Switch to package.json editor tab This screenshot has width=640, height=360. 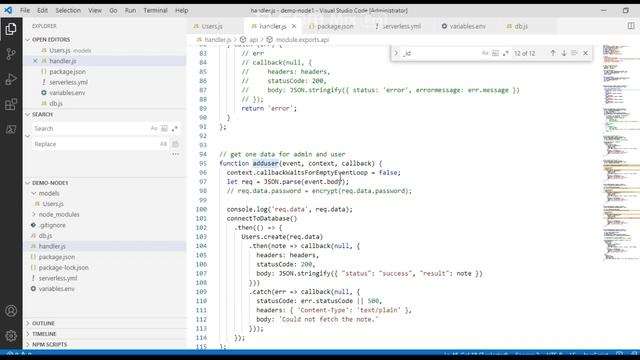336,26
